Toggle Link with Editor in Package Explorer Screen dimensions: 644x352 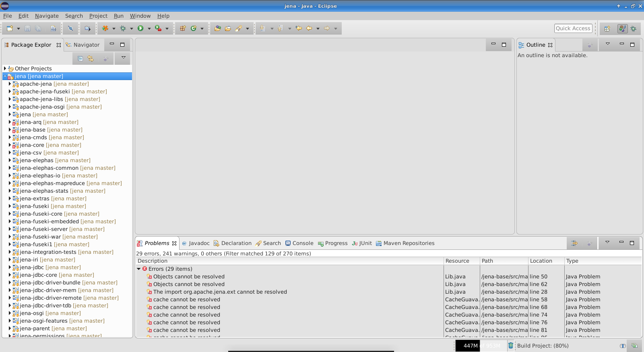91,59
